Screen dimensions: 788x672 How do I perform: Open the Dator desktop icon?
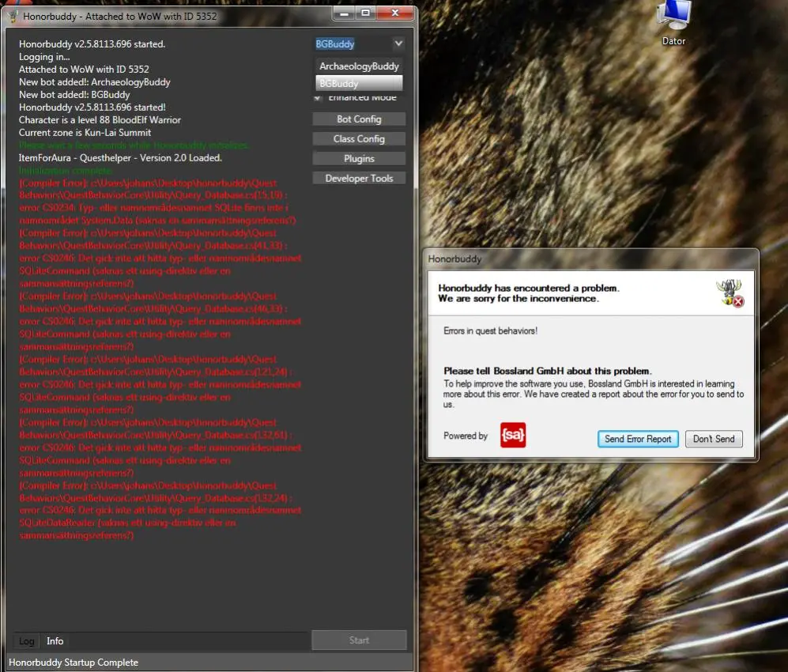pos(673,23)
